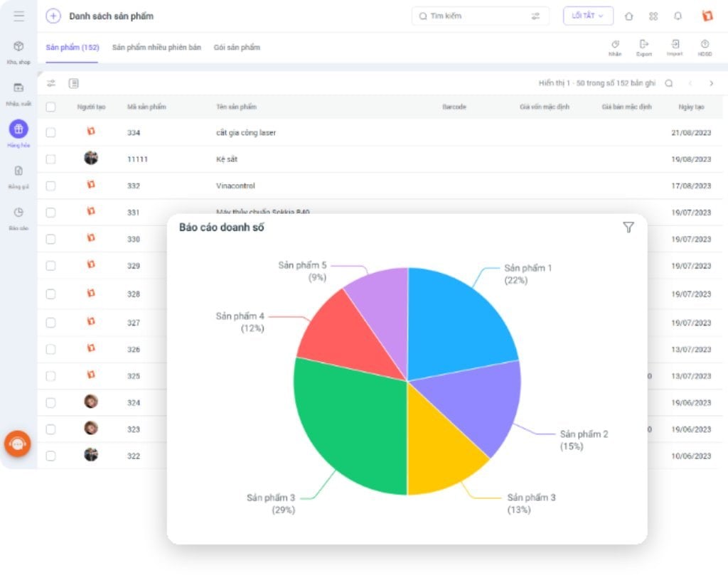The height and width of the screenshot is (575, 728).
Task: Open Báo cáo reports in sidebar
Action: 18,213
